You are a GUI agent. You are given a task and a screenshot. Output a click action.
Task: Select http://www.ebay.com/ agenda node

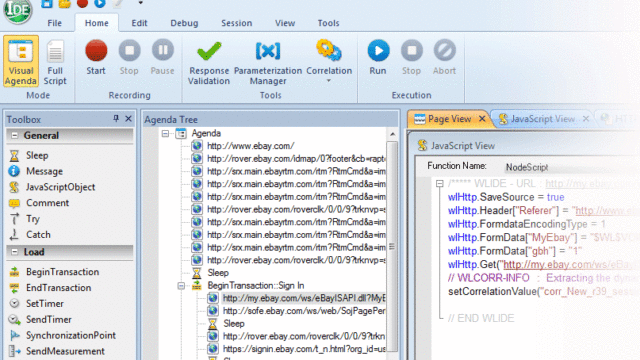[250, 146]
